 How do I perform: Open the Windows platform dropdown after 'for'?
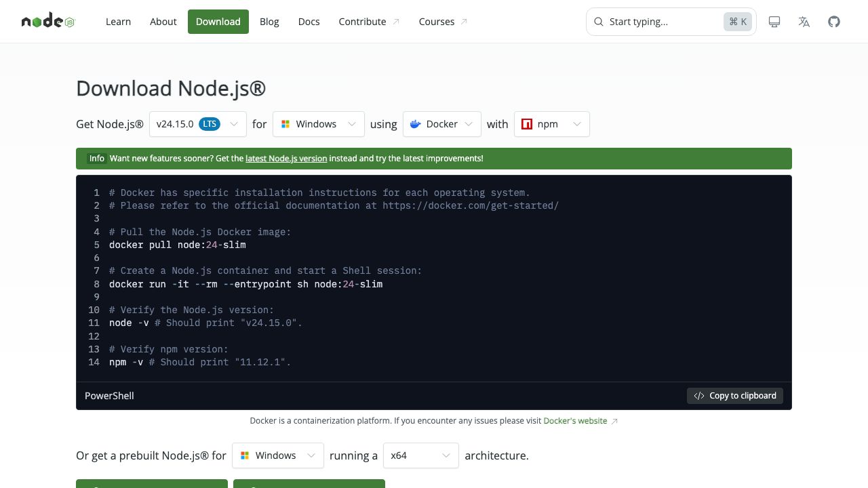pyautogui.click(x=319, y=124)
